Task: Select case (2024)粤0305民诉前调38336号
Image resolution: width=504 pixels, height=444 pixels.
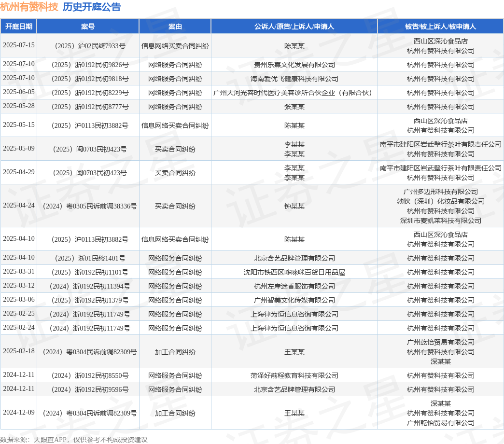Action: [90, 206]
